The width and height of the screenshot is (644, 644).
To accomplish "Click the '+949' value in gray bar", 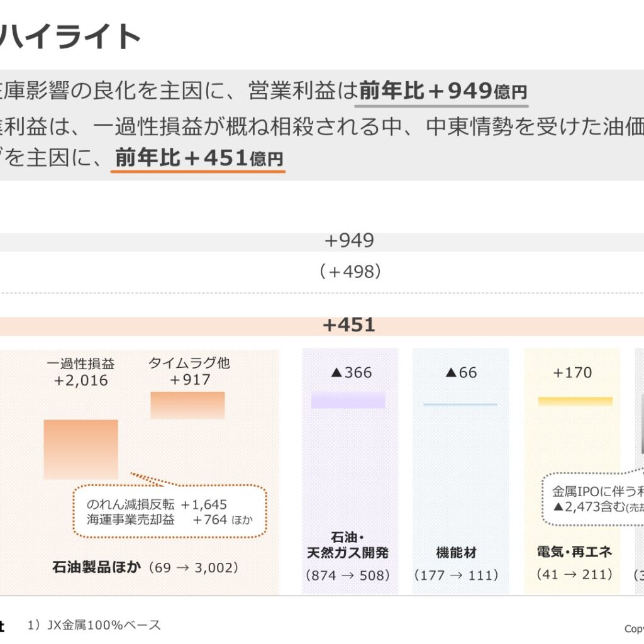I will coord(349,241).
